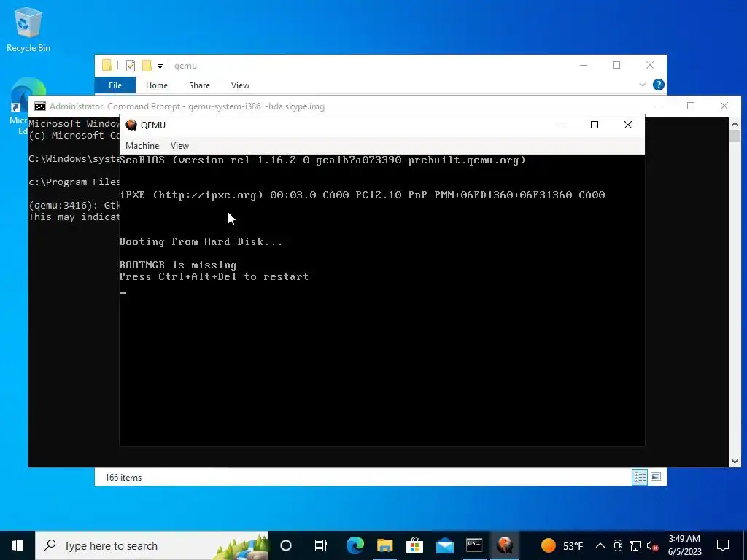The image size is (747, 560).
Task: Open Task View on the taskbar
Action: click(321, 545)
